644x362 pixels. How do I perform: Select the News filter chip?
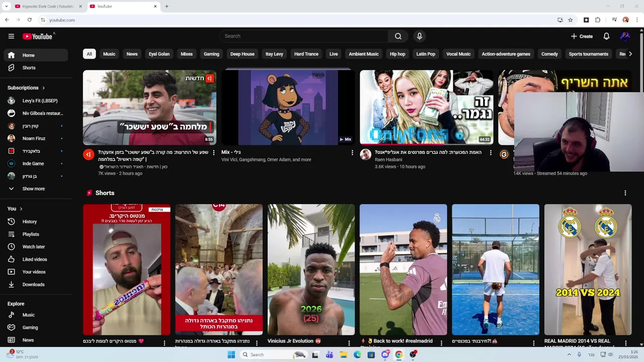[132, 54]
